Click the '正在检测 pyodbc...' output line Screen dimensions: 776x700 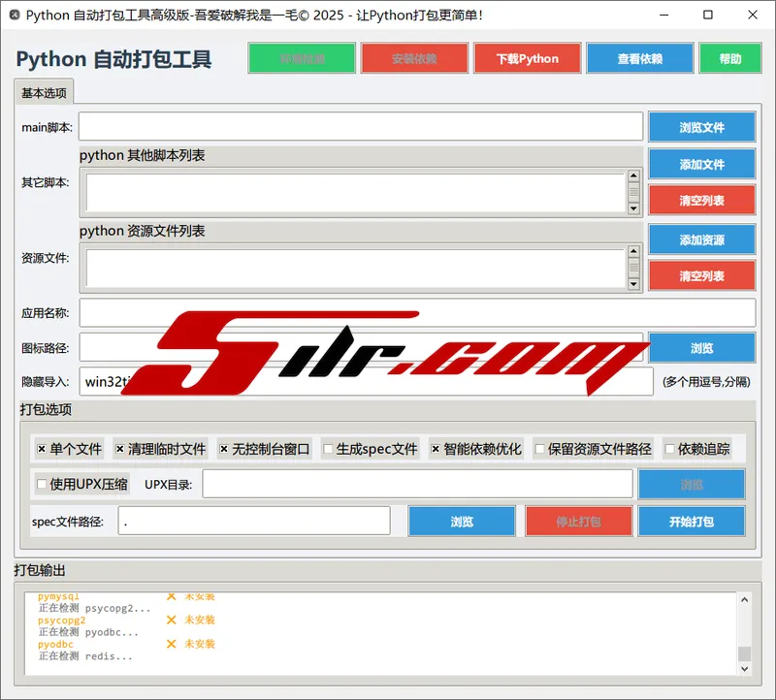click(x=88, y=632)
